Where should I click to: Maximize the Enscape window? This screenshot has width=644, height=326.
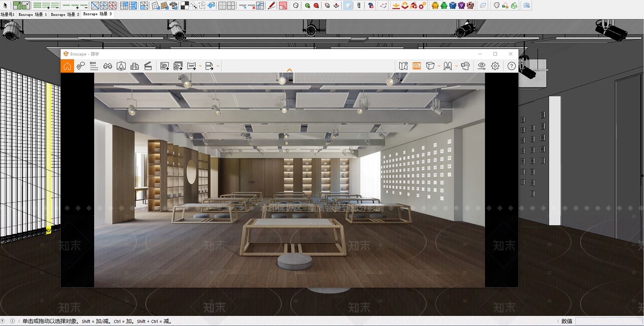click(x=495, y=54)
